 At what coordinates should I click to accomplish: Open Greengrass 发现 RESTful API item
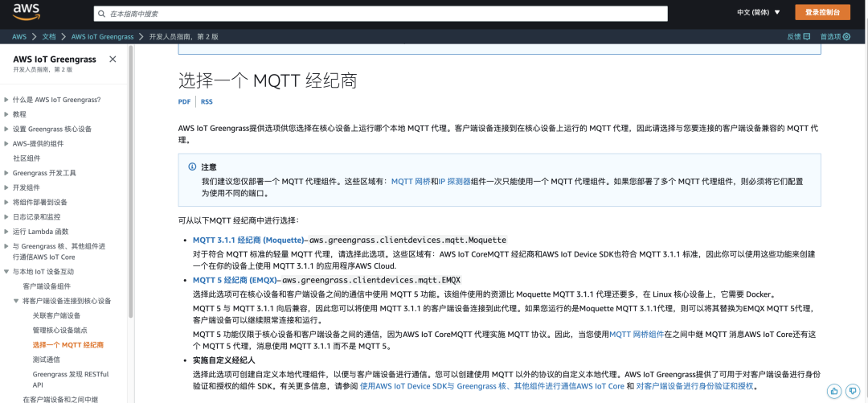[71, 379]
